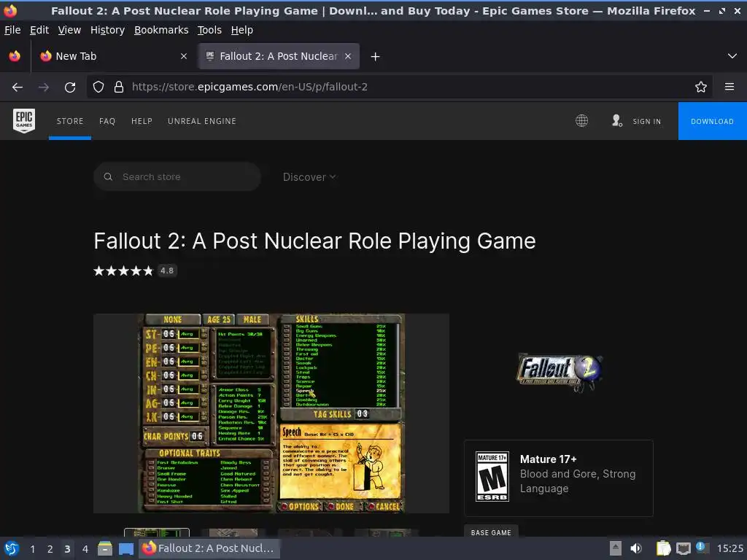Go to the STORE navigation link
This screenshot has width=747, height=560.
pos(70,121)
